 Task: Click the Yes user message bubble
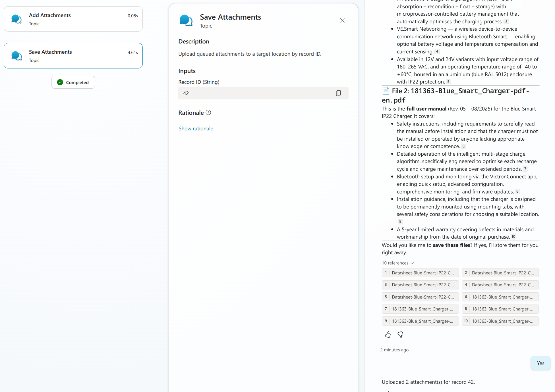pyautogui.click(x=540, y=363)
